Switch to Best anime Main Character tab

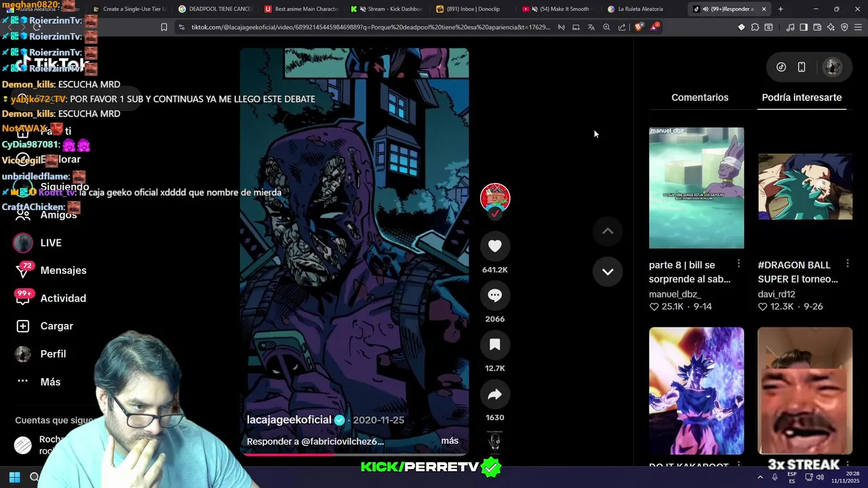coord(300,9)
